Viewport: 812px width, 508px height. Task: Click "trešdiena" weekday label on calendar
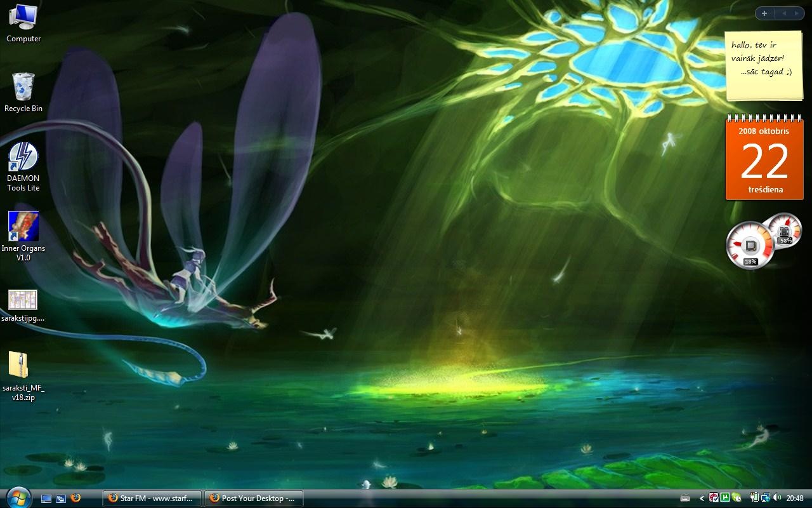coord(765,189)
